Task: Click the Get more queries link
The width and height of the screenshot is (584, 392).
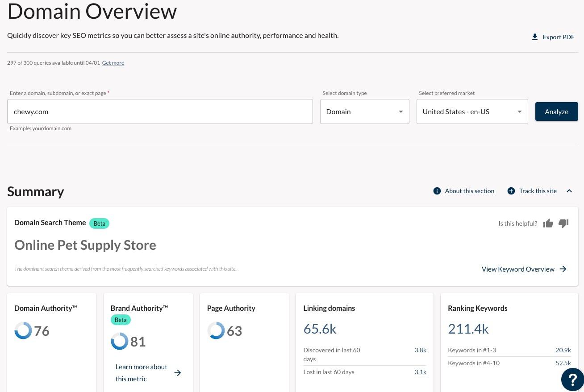Action: pos(113,62)
